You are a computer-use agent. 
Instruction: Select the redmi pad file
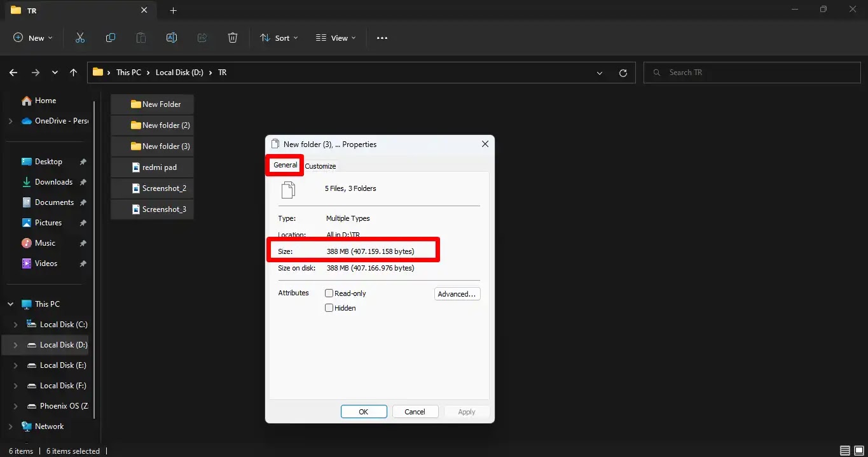click(153, 167)
